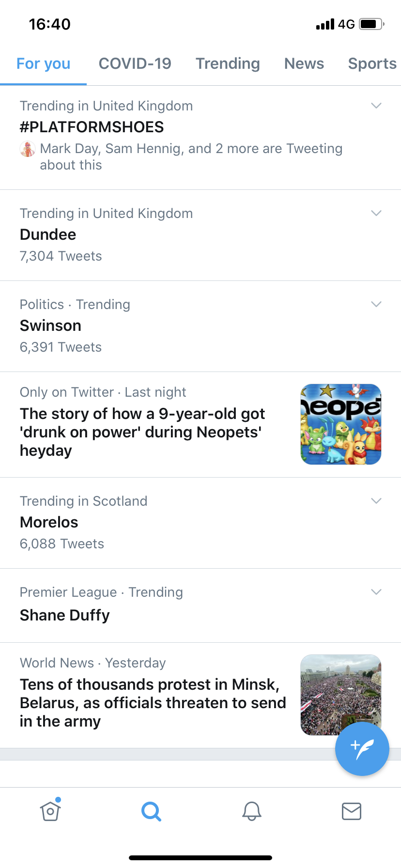401x868 pixels.
Task: Open the Messages envelope icon
Action: point(352,811)
